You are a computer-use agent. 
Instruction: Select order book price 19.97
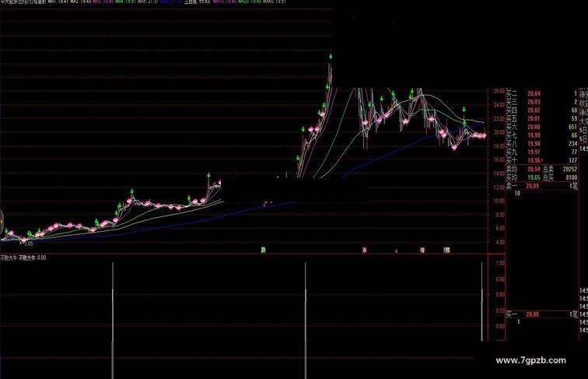(x=534, y=152)
